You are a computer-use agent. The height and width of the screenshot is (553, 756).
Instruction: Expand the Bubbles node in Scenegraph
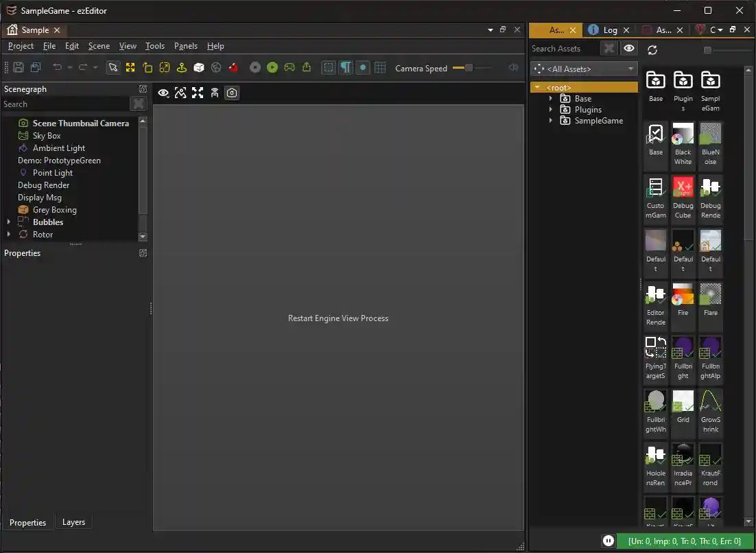9,222
